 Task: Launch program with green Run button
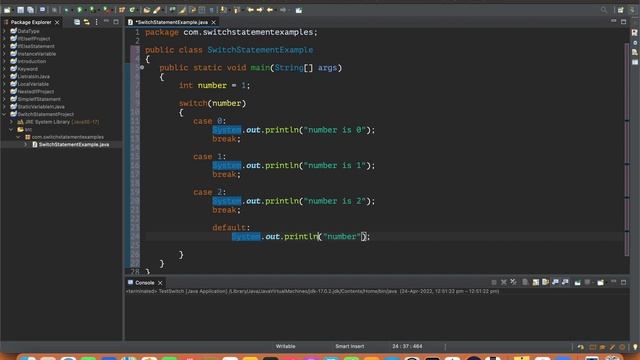(80, 10)
